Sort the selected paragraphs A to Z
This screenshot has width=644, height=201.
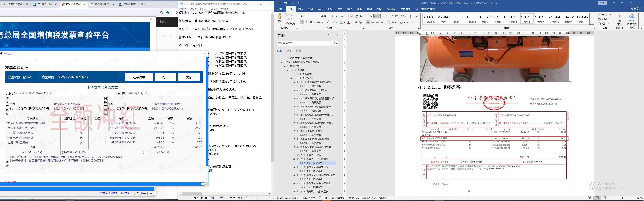411,16
